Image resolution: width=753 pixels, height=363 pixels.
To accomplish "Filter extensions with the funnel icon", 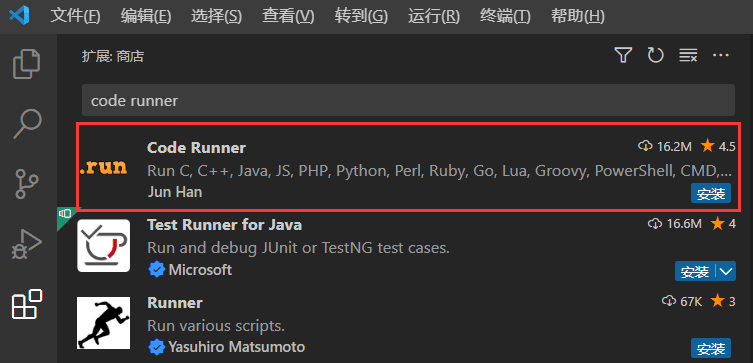I will [623, 55].
